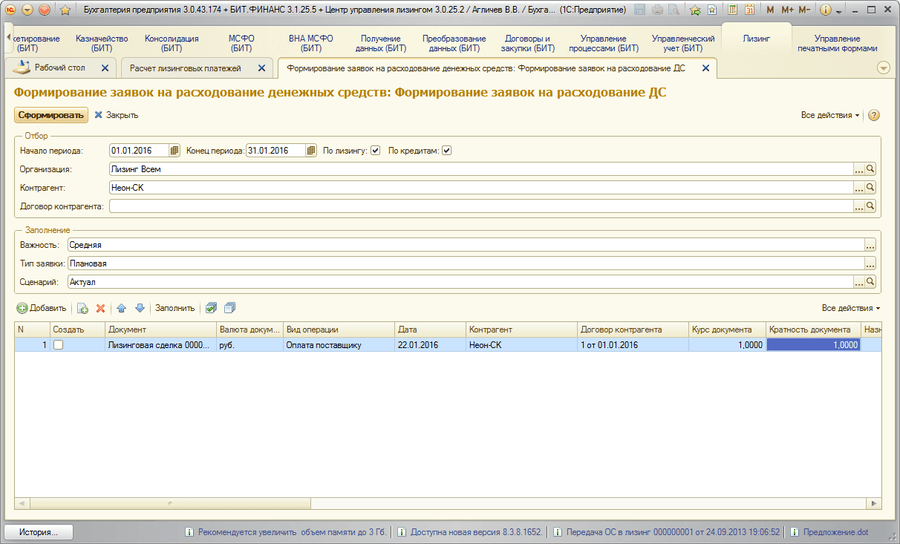900x544 pixels.
Task: Click the help question mark icon
Action: point(874,115)
